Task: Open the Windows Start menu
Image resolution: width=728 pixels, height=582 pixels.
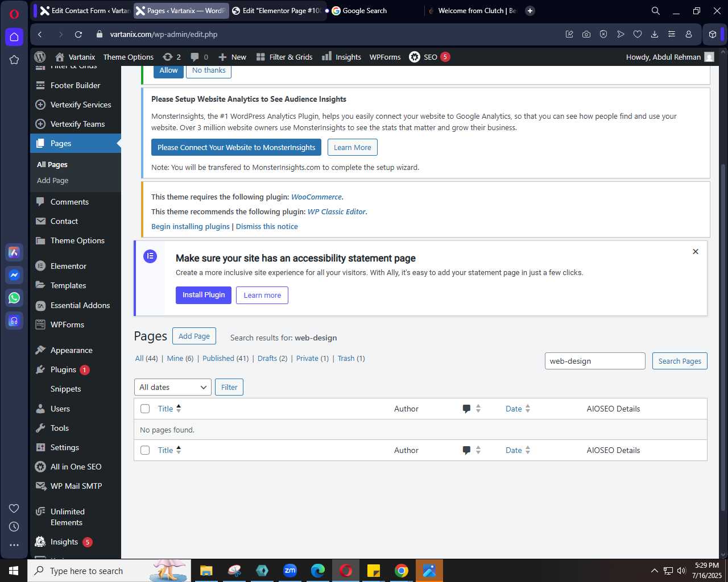Action: pyautogui.click(x=14, y=571)
